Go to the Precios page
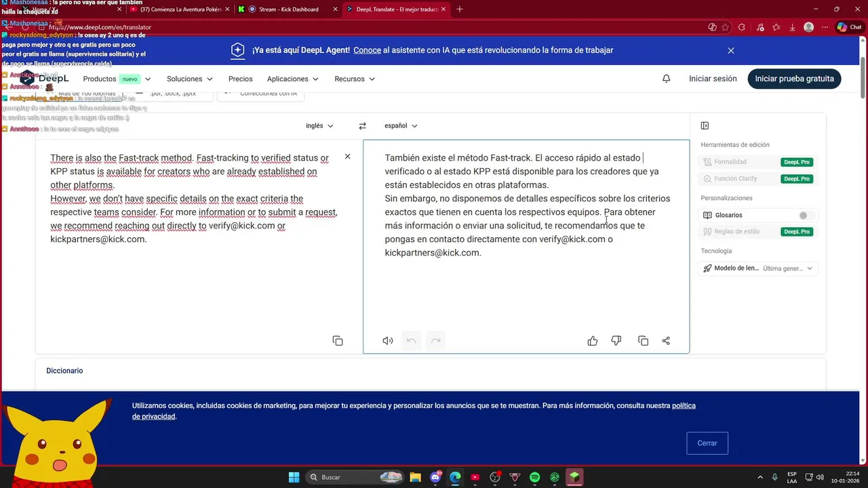 click(x=240, y=79)
